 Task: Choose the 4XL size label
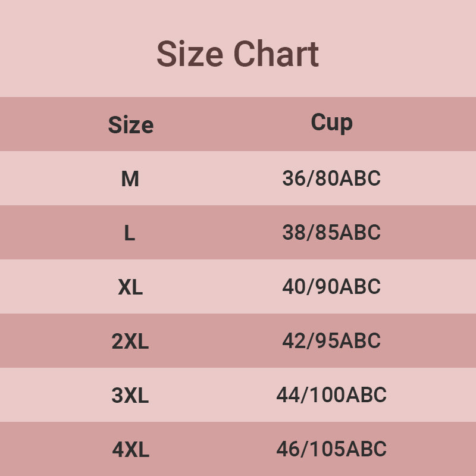pos(130,450)
